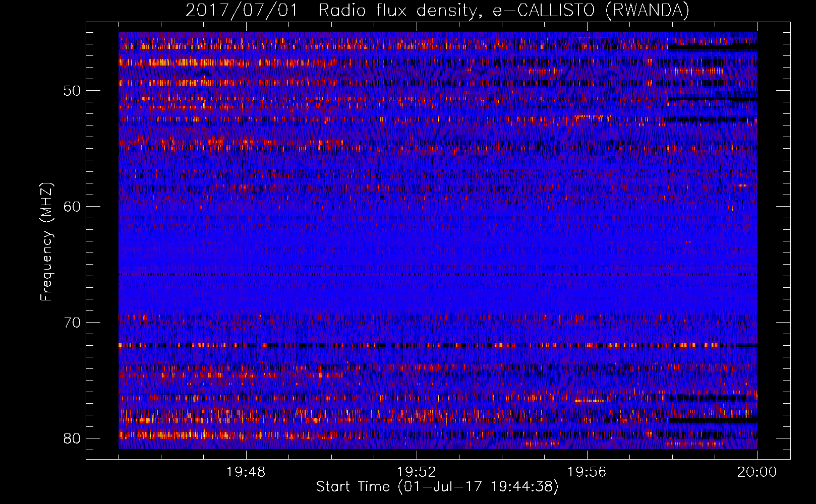Screen dimensions: 816x504
Task: Click the 80 frequency tick label
Action: 72,438
